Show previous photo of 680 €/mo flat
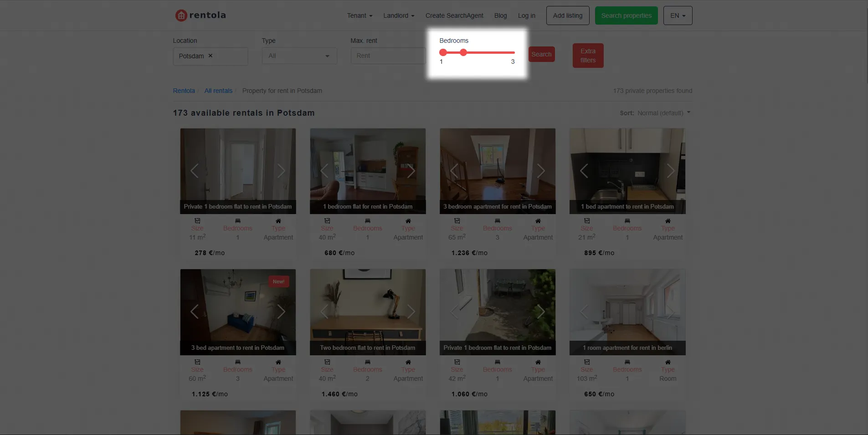The image size is (868, 435). 324,171
